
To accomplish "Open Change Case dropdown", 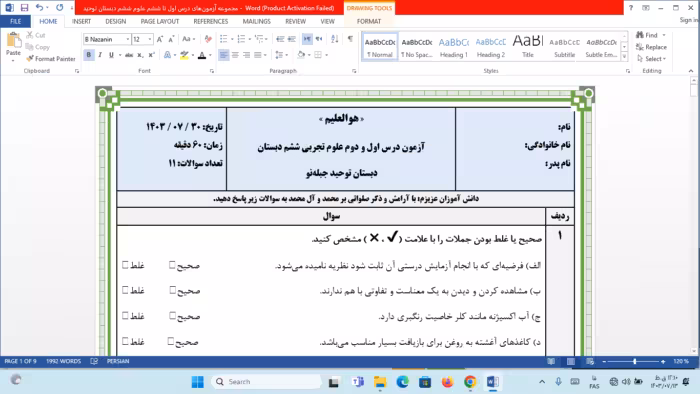I will tap(189, 39).
